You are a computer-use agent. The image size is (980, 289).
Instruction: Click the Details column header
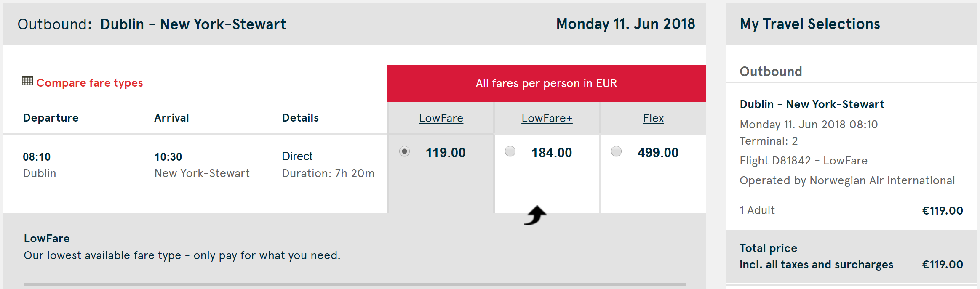coord(300,118)
